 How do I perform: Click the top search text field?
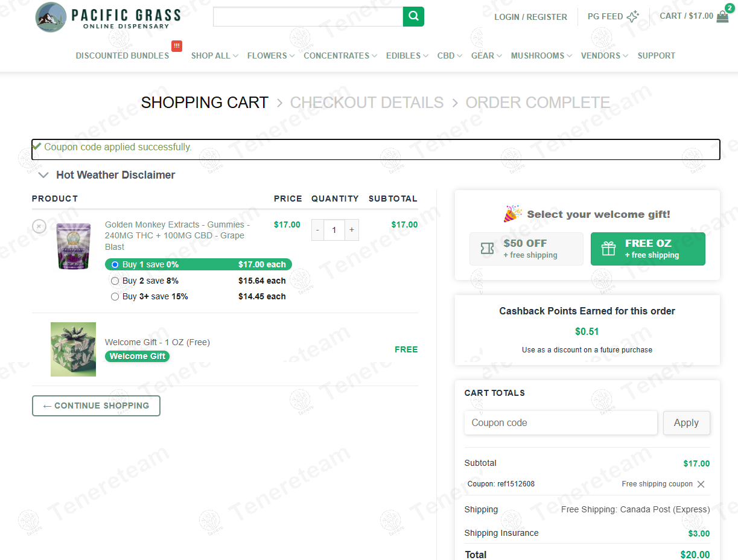[x=308, y=17]
